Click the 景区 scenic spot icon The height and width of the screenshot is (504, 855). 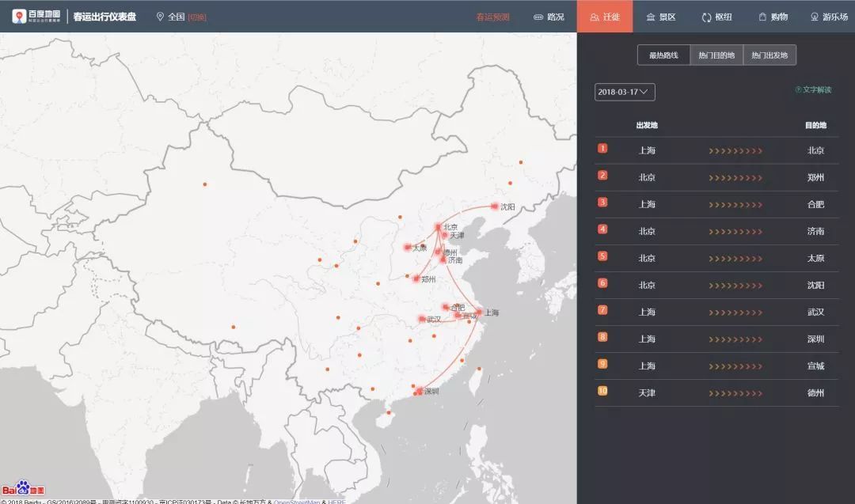[x=651, y=17]
